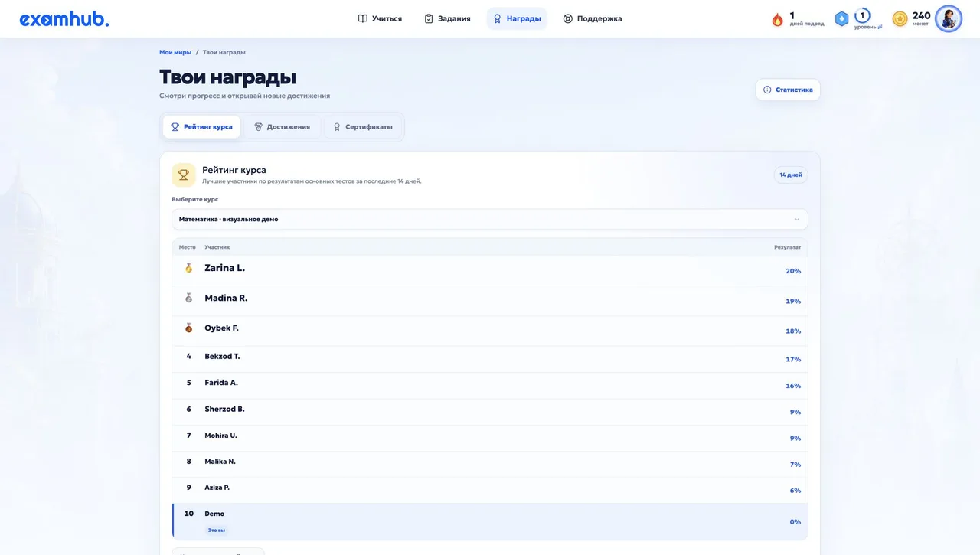
Task: Click the examhub logo
Action: (x=64, y=19)
